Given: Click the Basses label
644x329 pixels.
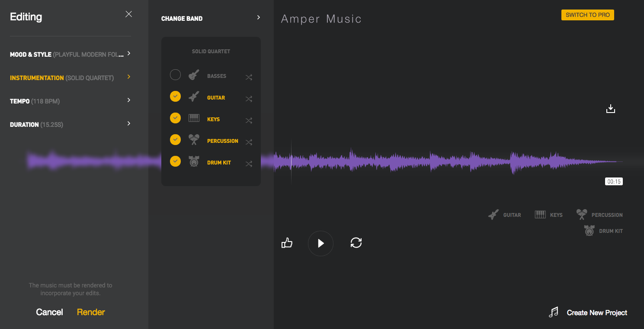Looking at the screenshot, I should [217, 76].
